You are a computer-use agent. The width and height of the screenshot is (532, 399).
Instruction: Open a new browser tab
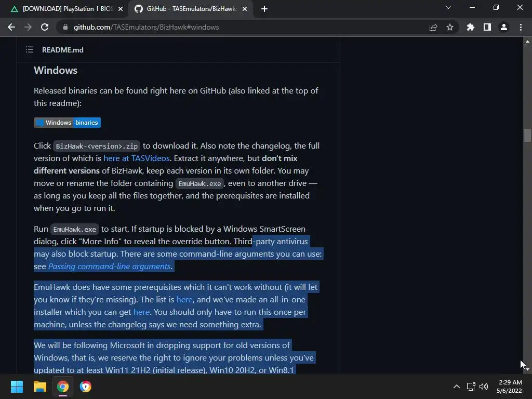pyautogui.click(x=264, y=9)
